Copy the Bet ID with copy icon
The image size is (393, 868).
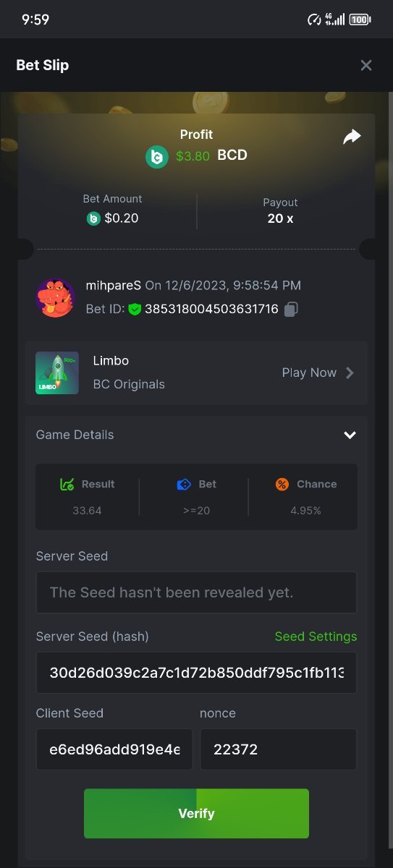point(291,309)
